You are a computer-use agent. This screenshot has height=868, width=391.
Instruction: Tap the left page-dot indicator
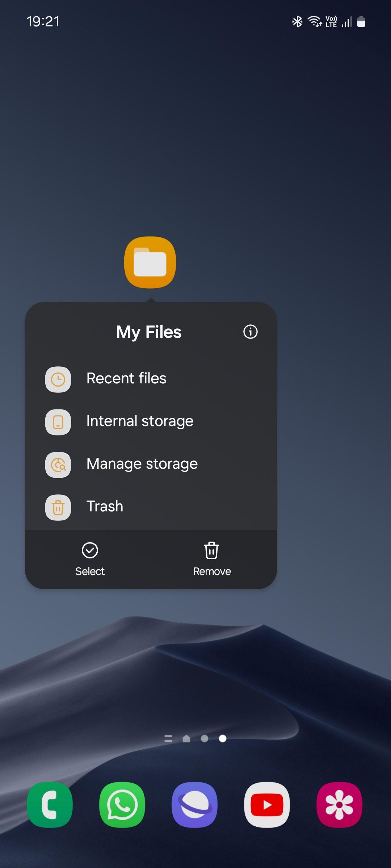[205, 739]
